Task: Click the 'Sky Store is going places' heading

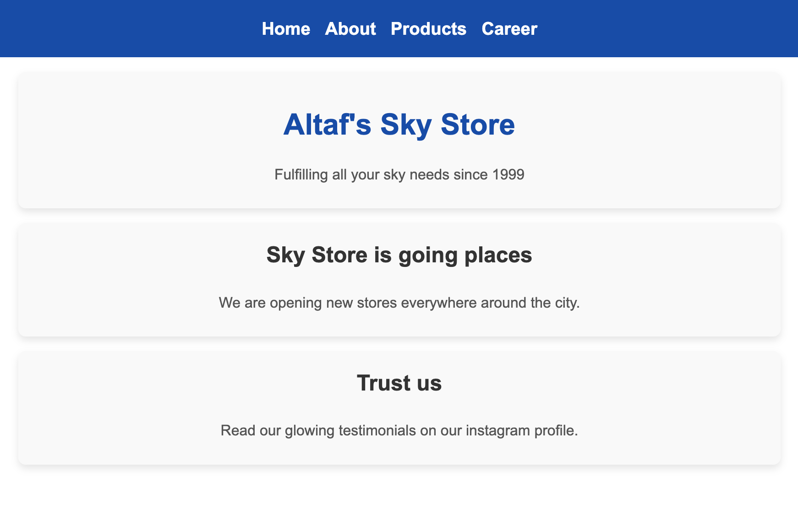Action: pos(399,255)
